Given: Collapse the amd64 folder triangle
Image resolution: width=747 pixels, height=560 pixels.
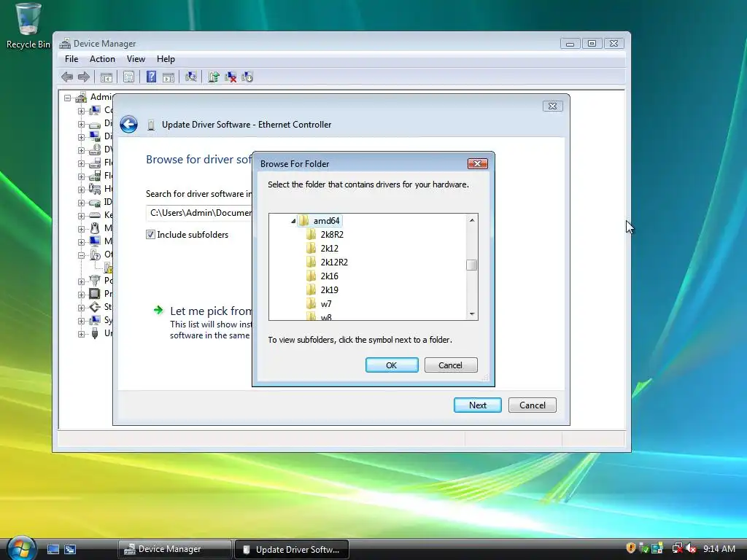Looking at the screenshot, I should pos(293,221).
